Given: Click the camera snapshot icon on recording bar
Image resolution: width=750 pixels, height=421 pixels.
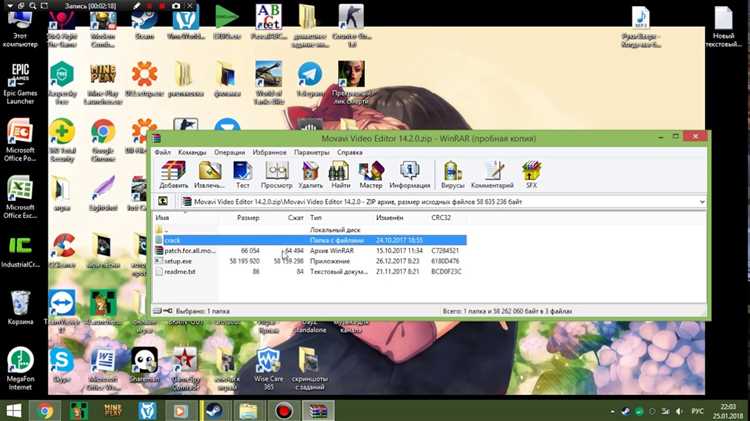Looking at the screenshot, I should click(176, 6).
